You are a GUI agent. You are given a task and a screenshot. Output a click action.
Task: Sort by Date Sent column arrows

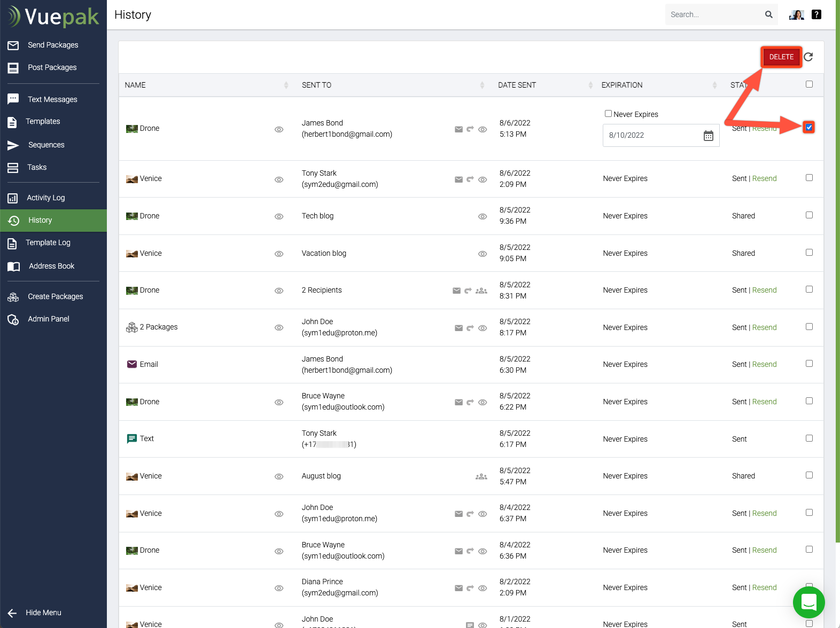point(590,85)
